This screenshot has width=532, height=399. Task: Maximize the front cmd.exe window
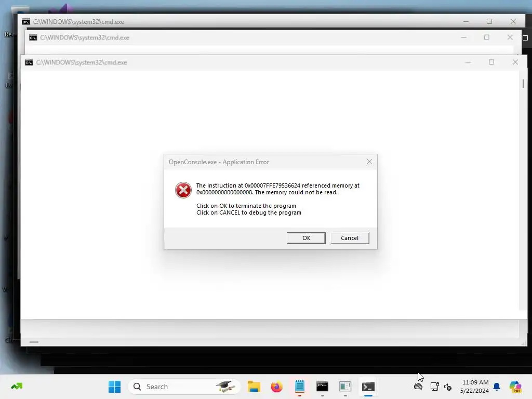[491, 62]
